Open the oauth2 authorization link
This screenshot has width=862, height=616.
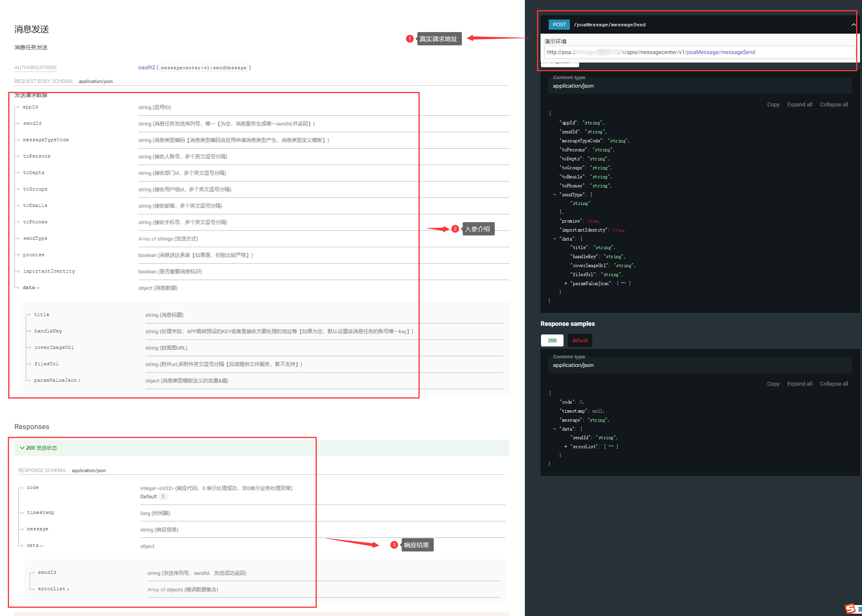tap(146, 68)
